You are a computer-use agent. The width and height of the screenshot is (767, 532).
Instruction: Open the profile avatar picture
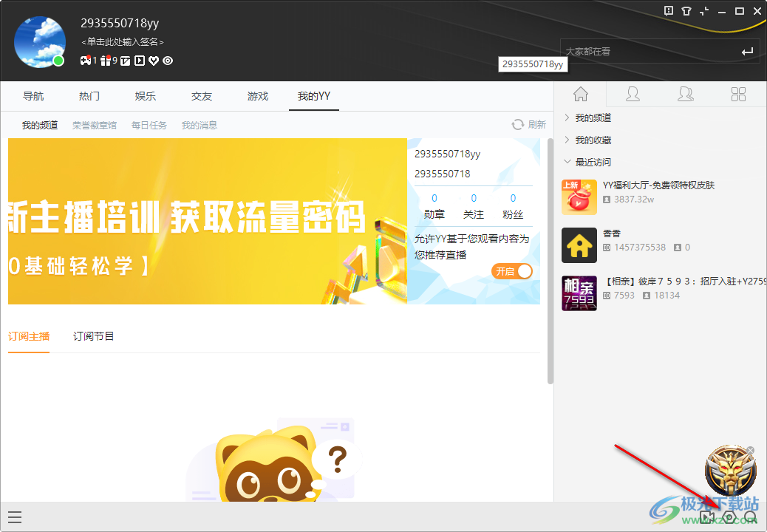pos(40,41)
